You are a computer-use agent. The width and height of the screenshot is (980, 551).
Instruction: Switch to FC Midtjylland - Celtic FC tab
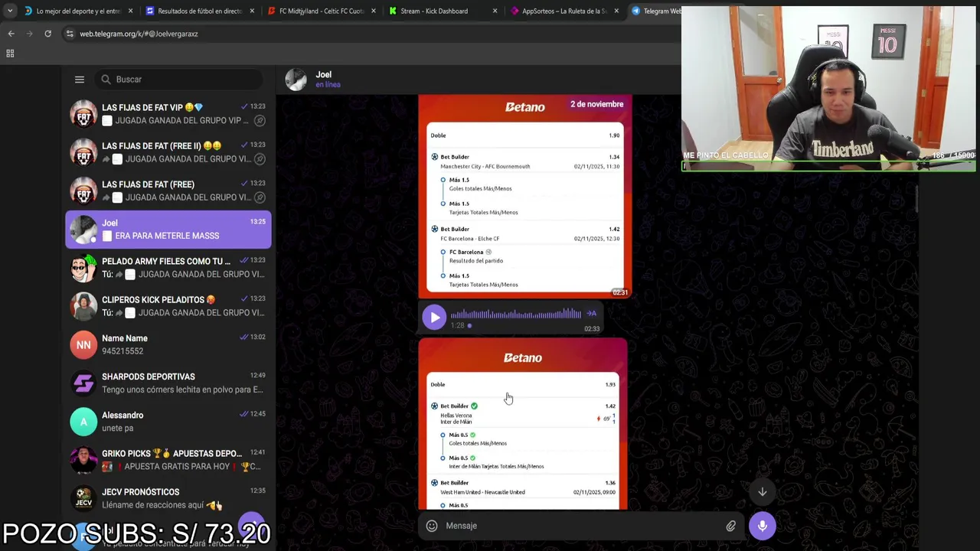(322, 11)
